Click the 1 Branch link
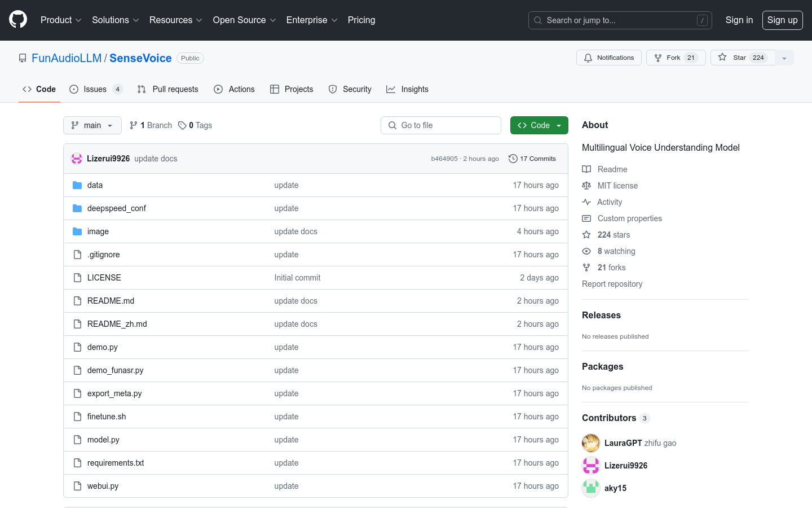 click(151, 125)
